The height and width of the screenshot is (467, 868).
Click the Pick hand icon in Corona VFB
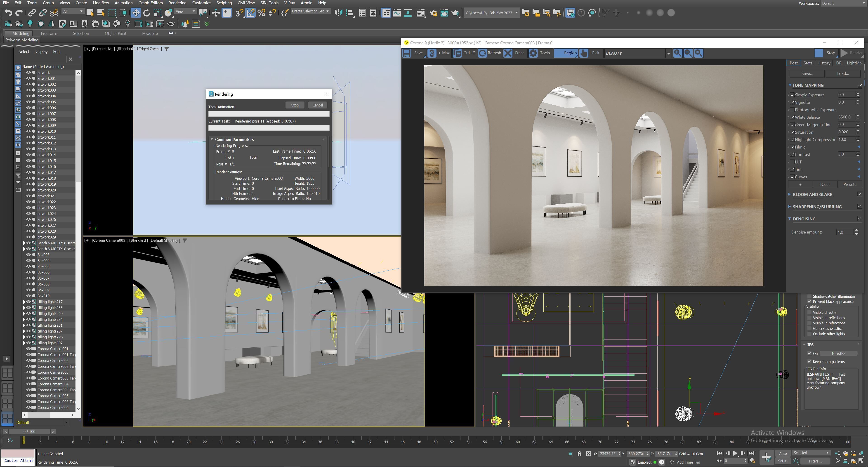coord(584,53)
